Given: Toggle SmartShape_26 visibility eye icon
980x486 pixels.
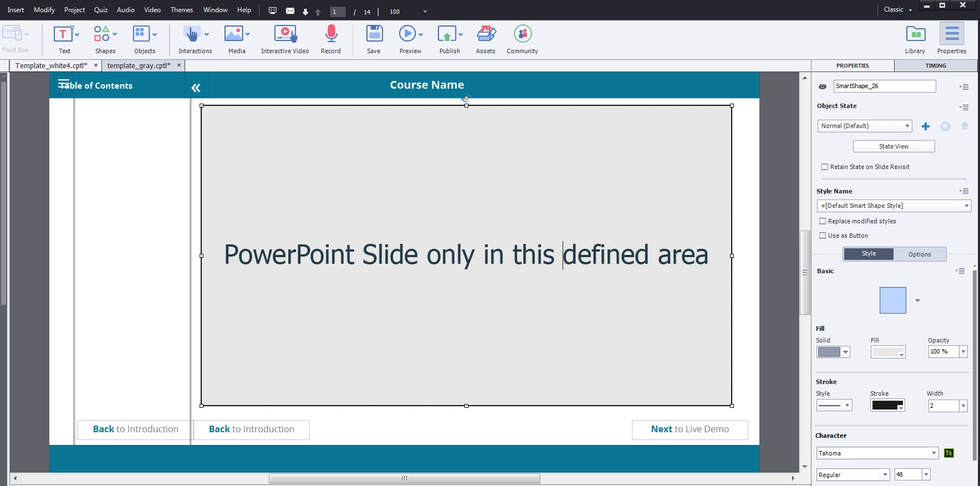Looking at the screenshot, I should pos(823,86).
